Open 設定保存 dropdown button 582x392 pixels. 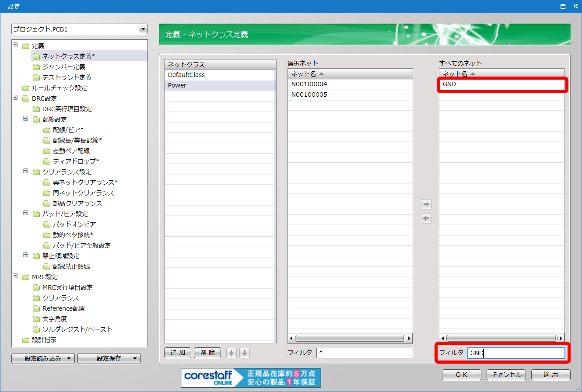click(109, 359)
